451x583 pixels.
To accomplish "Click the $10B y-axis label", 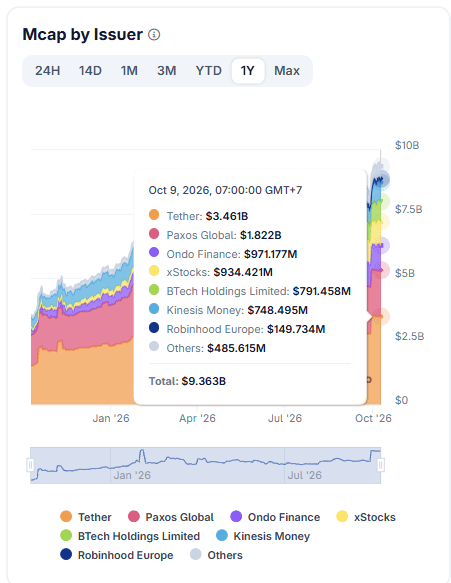I will click(407, 145).
